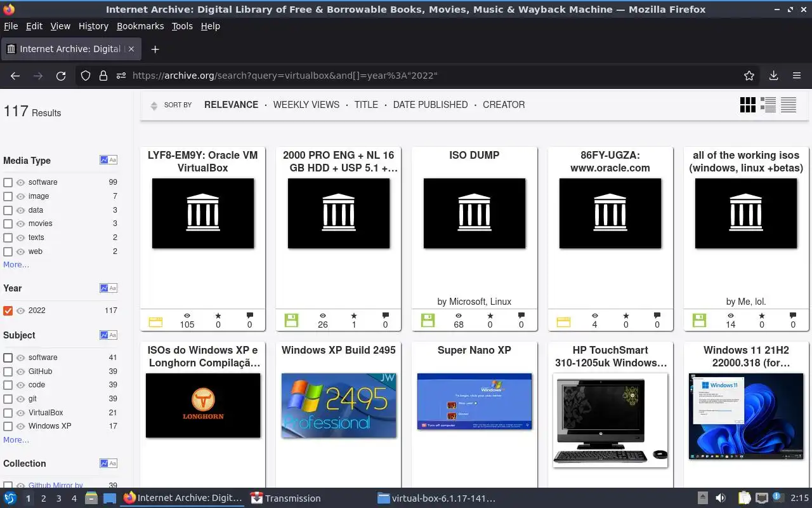Check the Windows XP subject checkbox
The height and width of the screenshot is (508, 812).
pos(8,426)
